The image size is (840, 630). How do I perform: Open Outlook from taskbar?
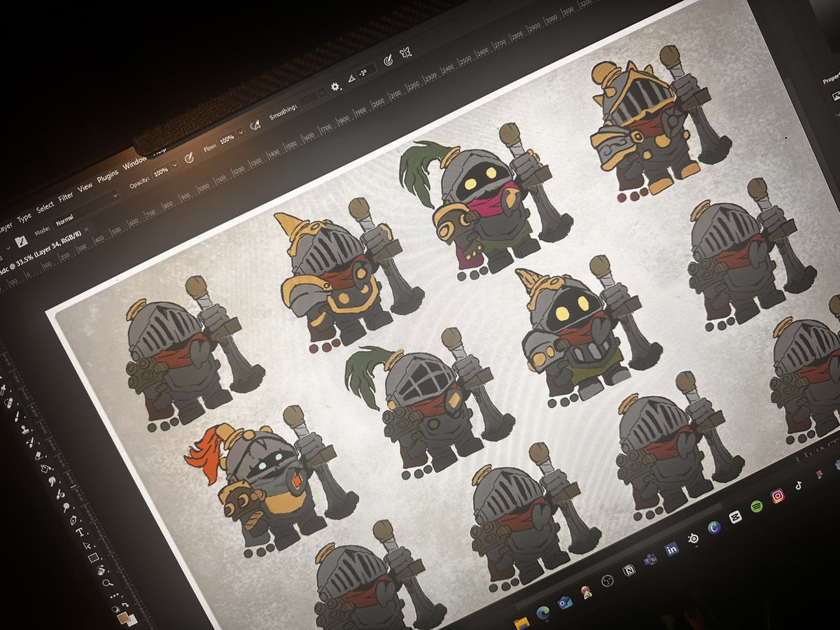point(565,603)
